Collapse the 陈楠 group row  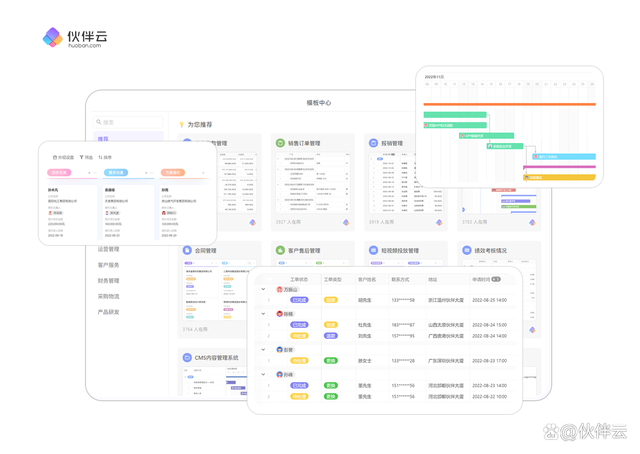point(264,314)
